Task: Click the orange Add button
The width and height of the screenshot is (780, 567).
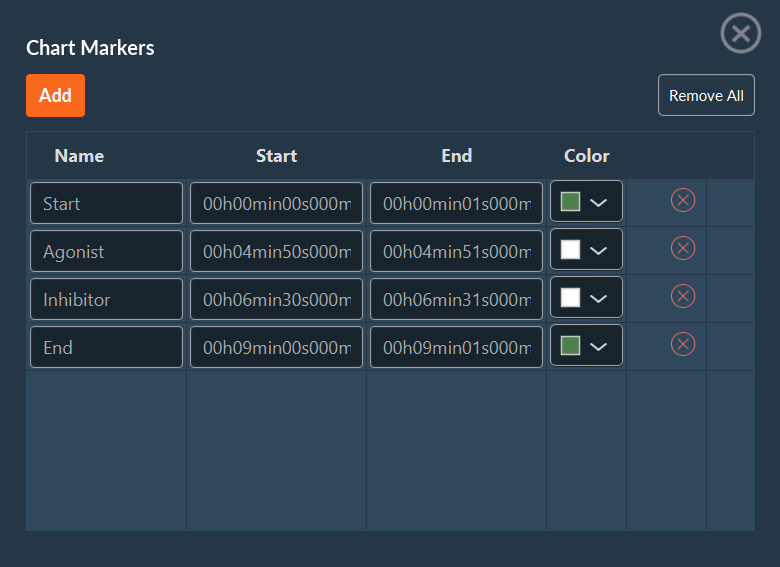Action: [55, 96]
